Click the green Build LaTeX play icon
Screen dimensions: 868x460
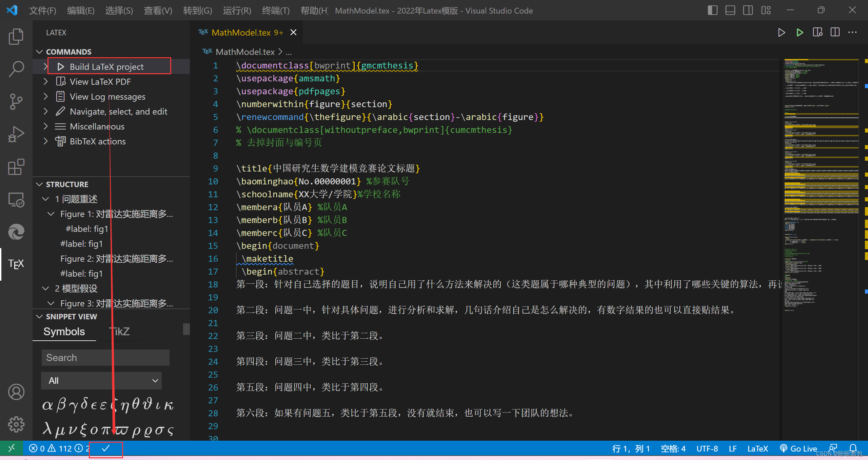tap(799, 32)
